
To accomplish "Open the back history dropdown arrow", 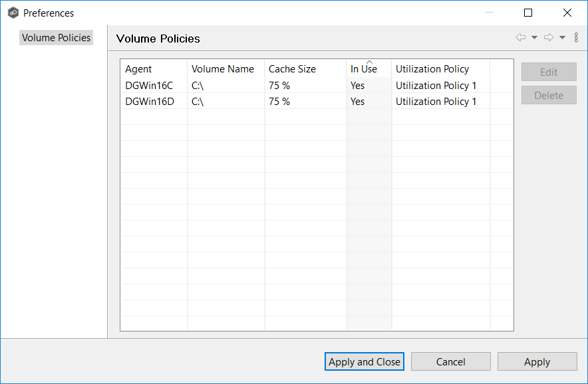I will (534, 38).
